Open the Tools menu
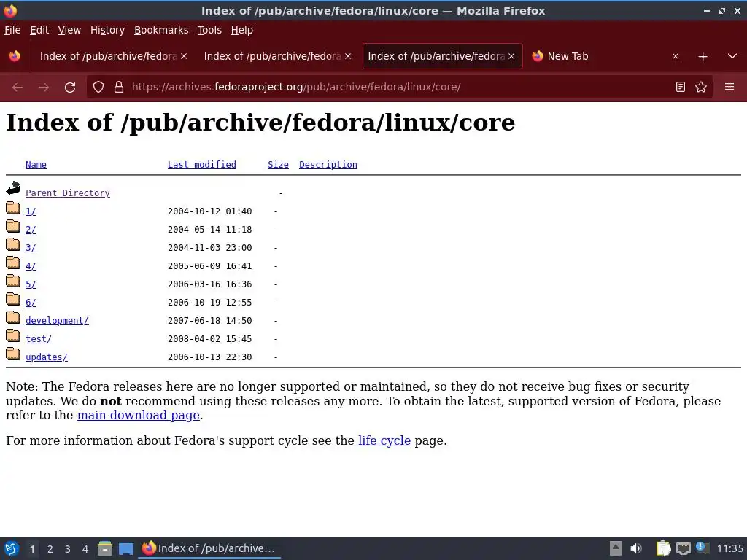This screenshot has height=560, width=747. click(x=209, y=30)
